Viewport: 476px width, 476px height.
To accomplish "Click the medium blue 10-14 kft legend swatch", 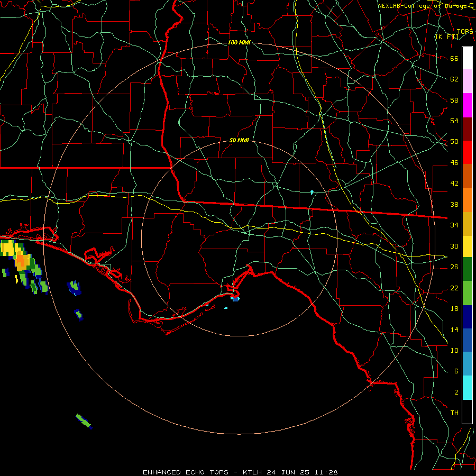I will tap(467, 340).
